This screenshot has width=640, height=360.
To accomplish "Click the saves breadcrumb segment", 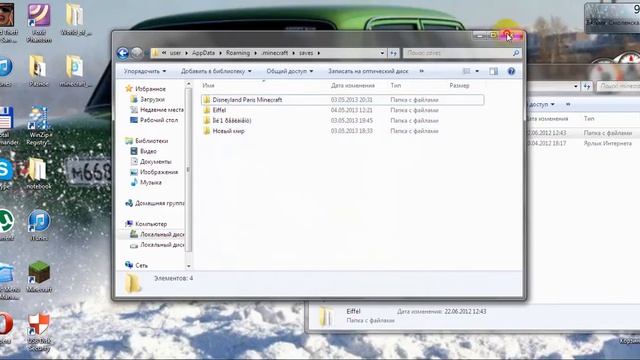I will [306, 53].
